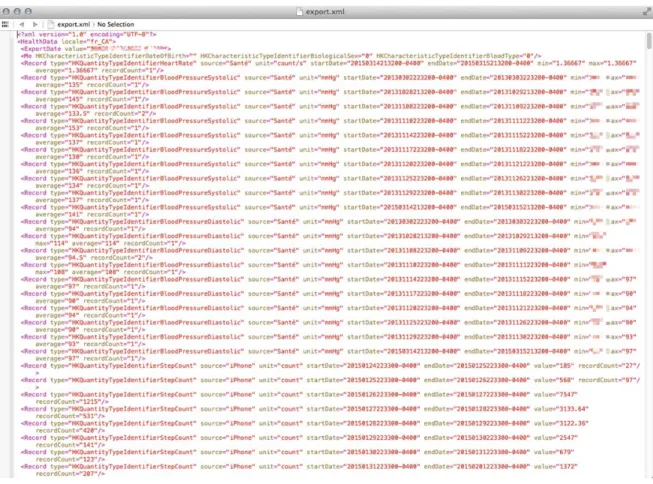Image resolution: width=653 pixels, height=484 pixels.
Task: Click HKCharacteristicTypeIdentifierBloodType attribute
Action: tap(455, 56)
